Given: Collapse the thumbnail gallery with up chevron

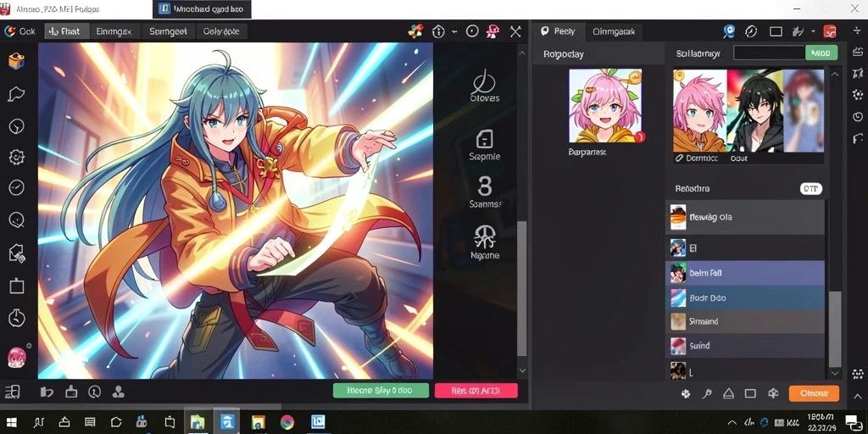Looking at the screenshot, I should [x=835, y=74].
